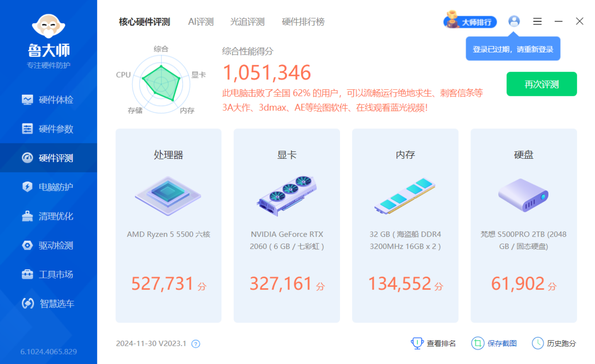Switch to the 核心硬件评测 tab
Viewport: 595px width, 364px height.
[x=144, y=22]
